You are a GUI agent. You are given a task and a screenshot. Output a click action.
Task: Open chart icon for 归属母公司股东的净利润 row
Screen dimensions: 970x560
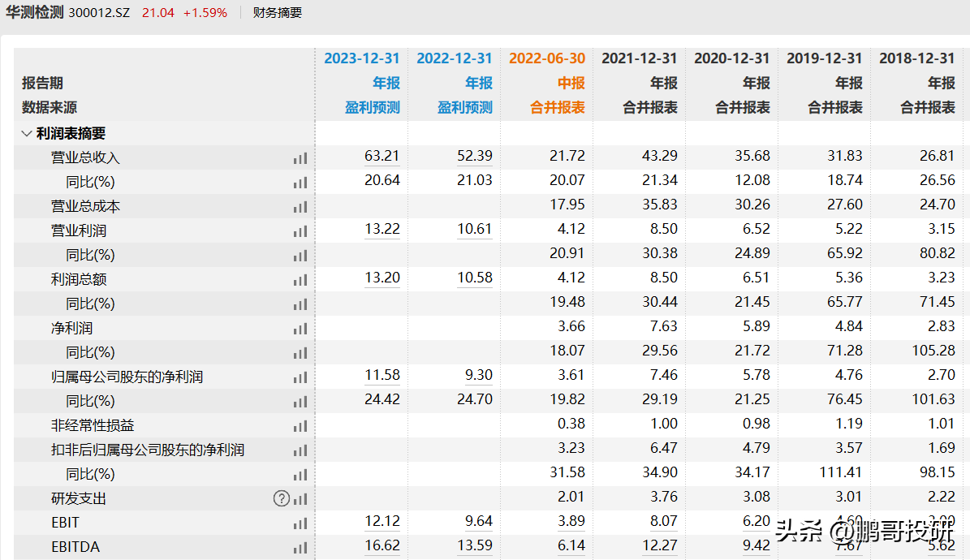300,377
